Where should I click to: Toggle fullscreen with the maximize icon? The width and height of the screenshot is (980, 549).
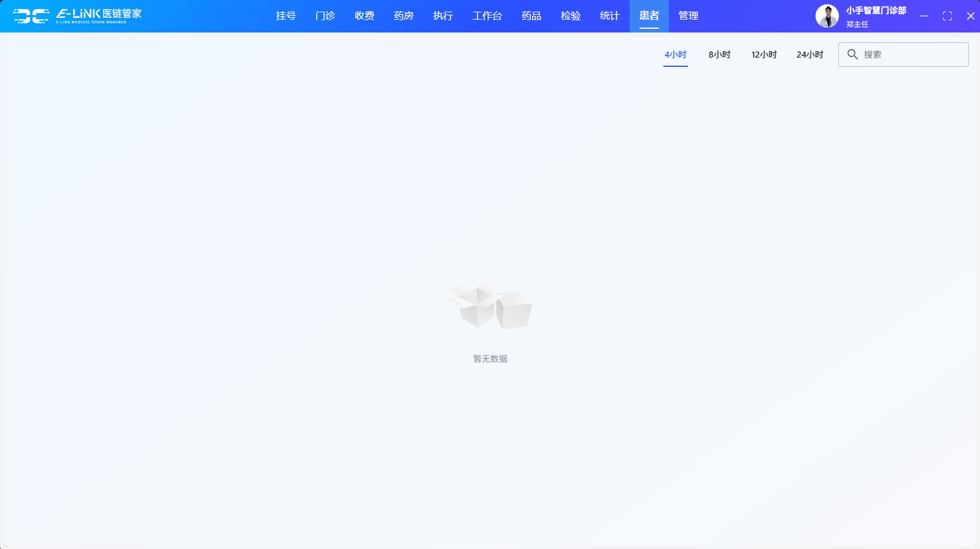(947, 16)
